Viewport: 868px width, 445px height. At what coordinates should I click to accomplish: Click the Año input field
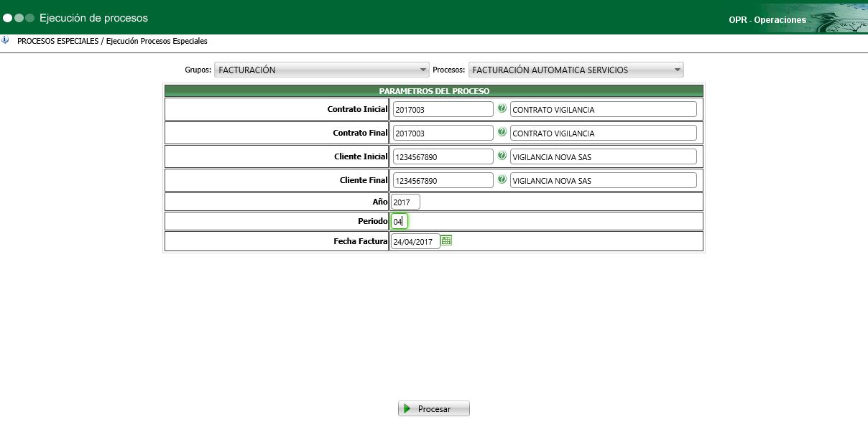click(406, 202)
